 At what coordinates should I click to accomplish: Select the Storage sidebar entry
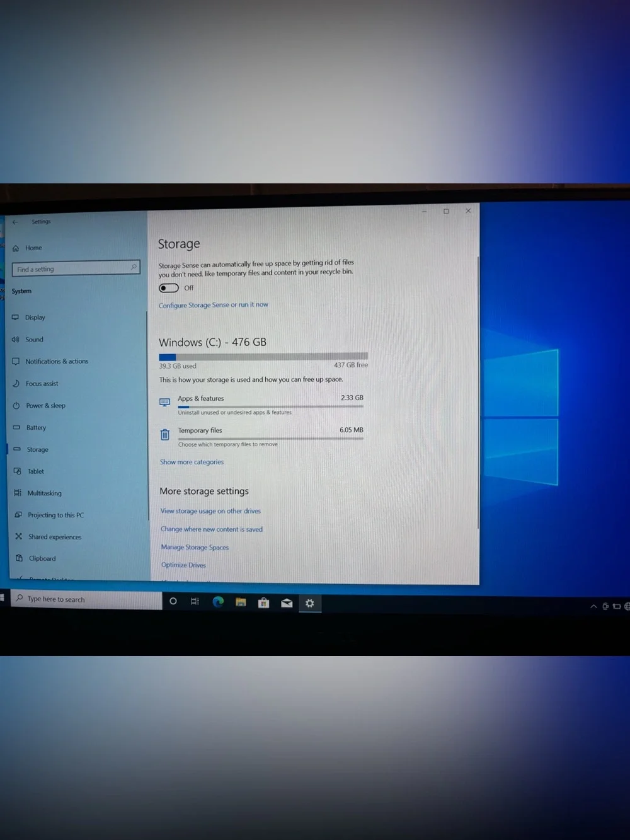coord(31,449)
